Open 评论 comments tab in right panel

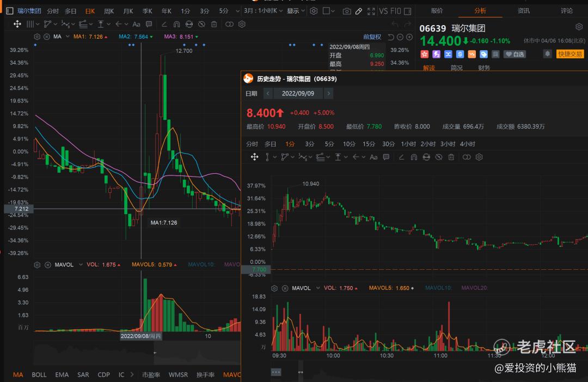click(567, 10)
